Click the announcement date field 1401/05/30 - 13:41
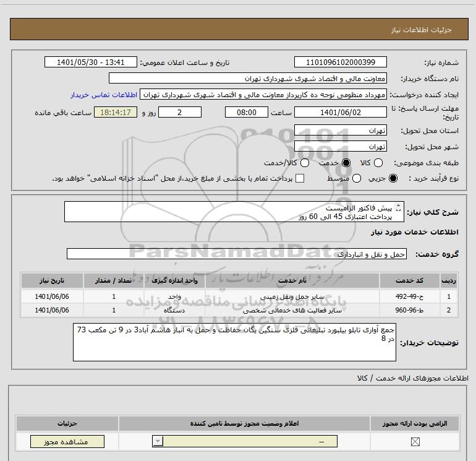 click(90, 62)
